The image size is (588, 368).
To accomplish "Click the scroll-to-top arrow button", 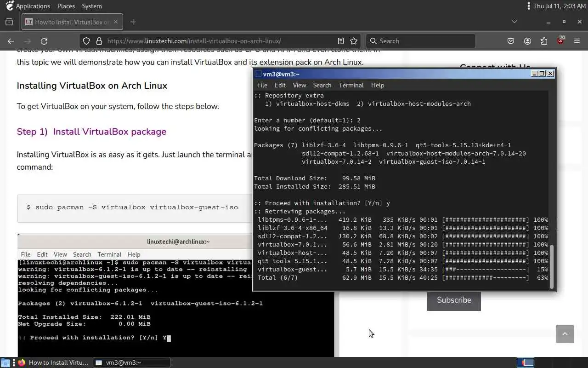I will [x=565, y=334].
